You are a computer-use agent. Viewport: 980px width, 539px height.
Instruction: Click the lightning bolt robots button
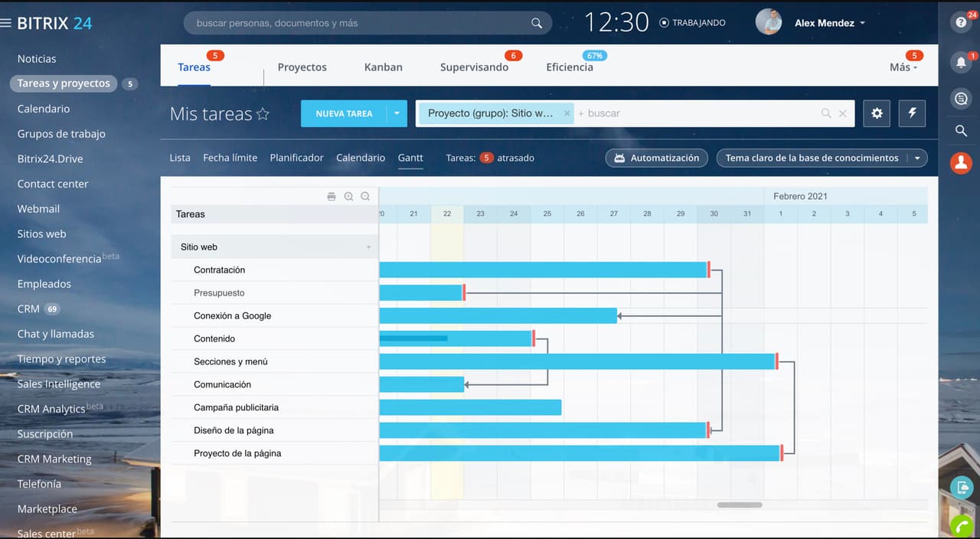(912, 113)
